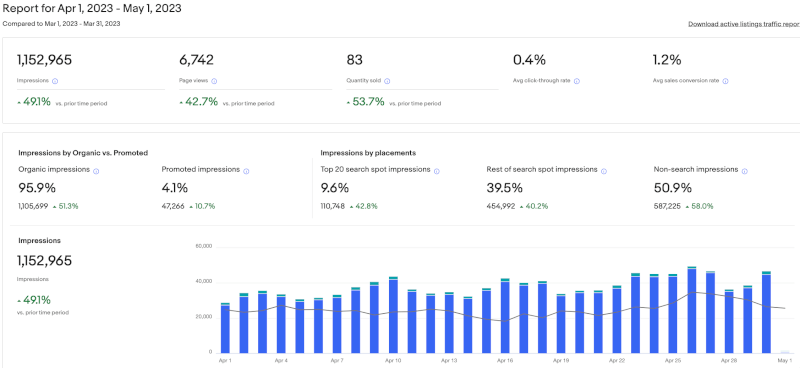
Task: Click the 51.3% organic impressions change
Action: (x=68, y=207)
